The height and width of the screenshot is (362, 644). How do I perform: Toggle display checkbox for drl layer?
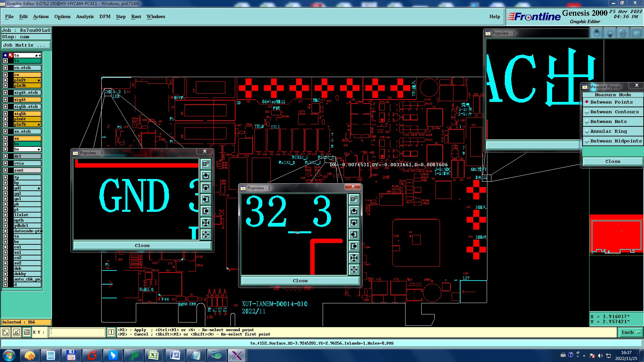click(5, 156)
